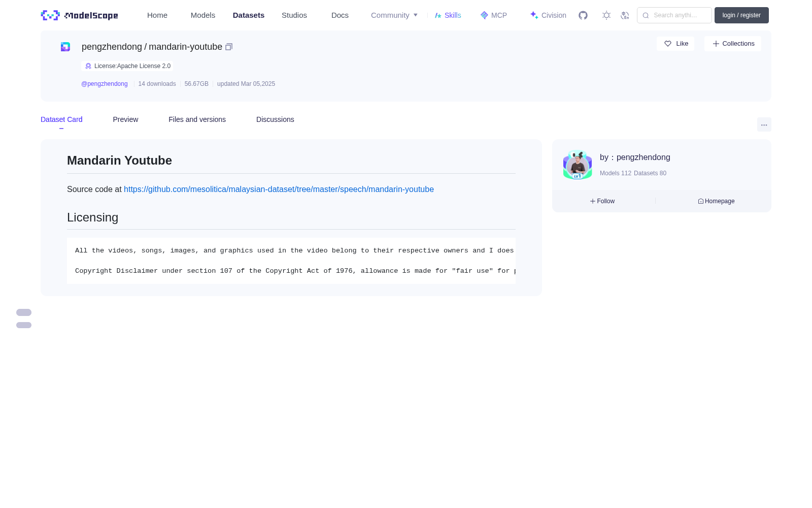Open the GitHub source code link
Viewport: 812px width, 508px height.
[279, 189]
